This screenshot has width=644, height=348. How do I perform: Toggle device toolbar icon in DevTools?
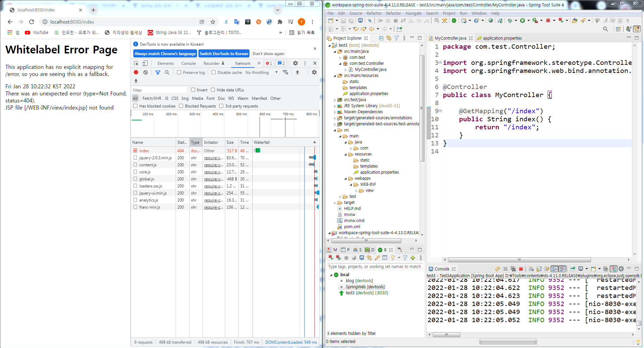(145, 63)
